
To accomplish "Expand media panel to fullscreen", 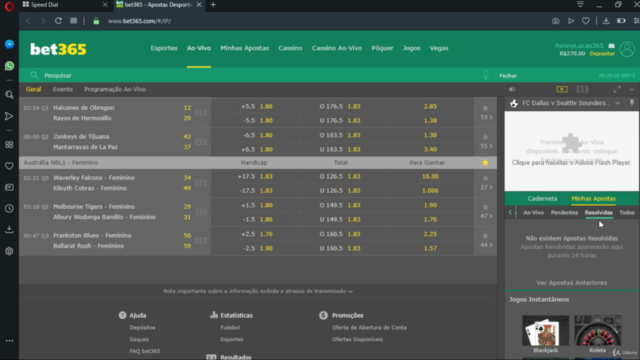I will 617,89.
